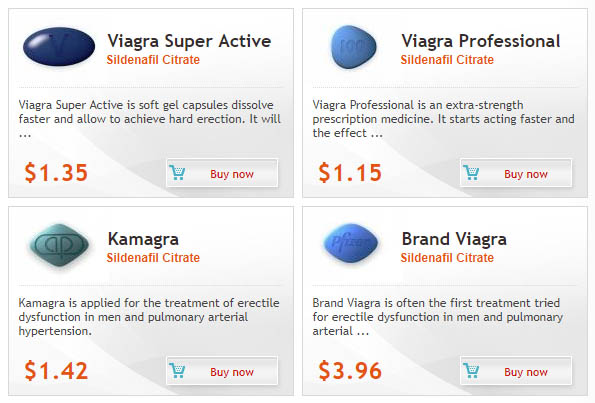Click the cart icon under Viagra Professional
Viewport: 595px width, 403px height.
pyautogui.click(x=471, y=173)
